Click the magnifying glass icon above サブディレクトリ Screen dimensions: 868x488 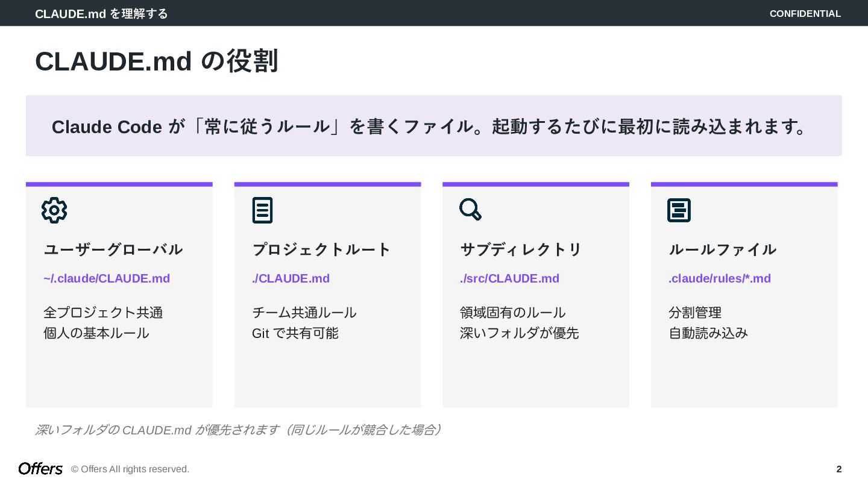click(470, 210)
